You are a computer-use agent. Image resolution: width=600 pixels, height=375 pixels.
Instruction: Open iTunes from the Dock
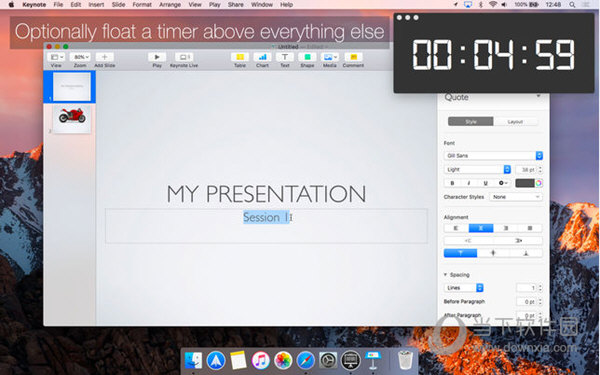261,360
